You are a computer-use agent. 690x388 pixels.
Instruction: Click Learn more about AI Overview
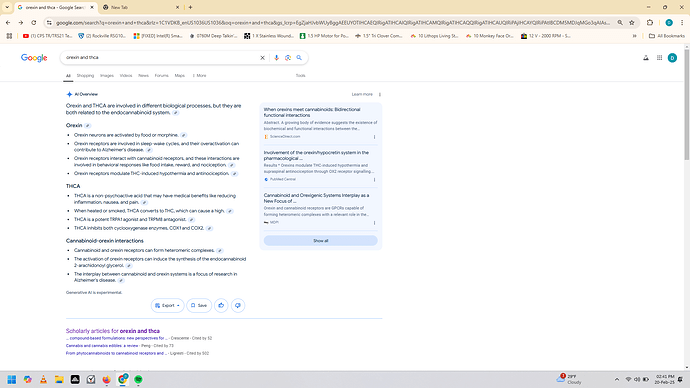(362, 94)
